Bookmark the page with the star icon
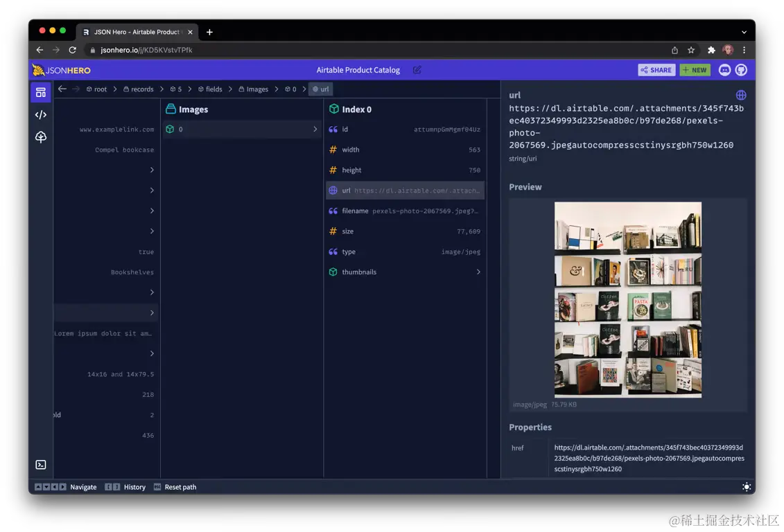Screen dimensions: 784x532 click(691, 50)
